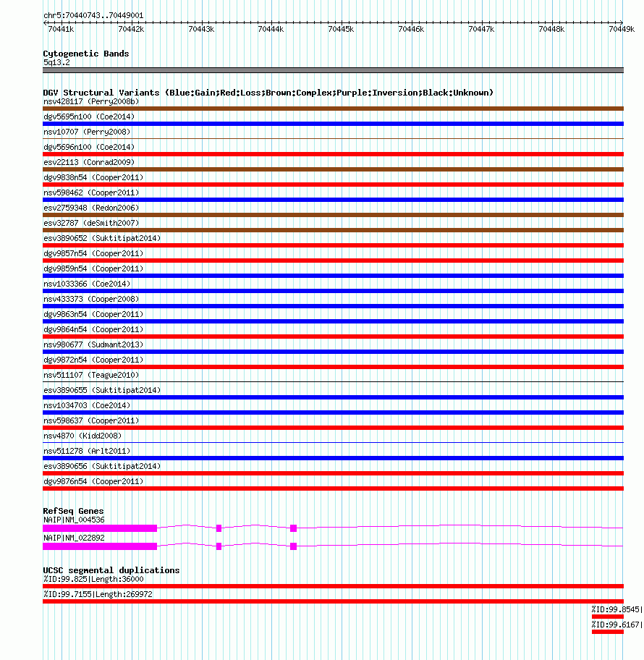
Task: Select the NAIP|NM_022892 transcript label
Action: [74, 538]
